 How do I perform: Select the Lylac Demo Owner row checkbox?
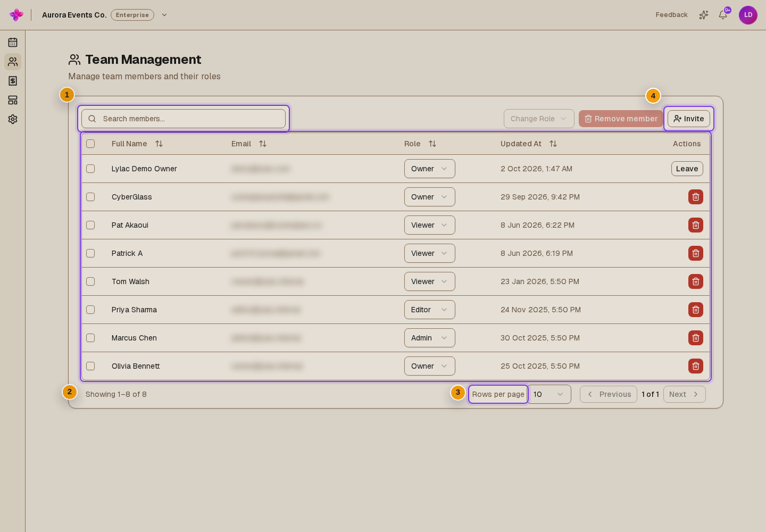pyautogui.click(x=90, y=169)
